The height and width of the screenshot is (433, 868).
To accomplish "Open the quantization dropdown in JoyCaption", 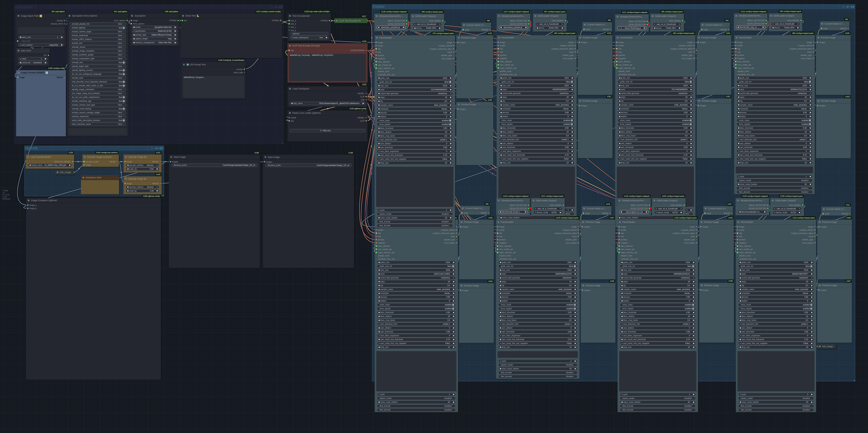I will click(x=155, y=31).
